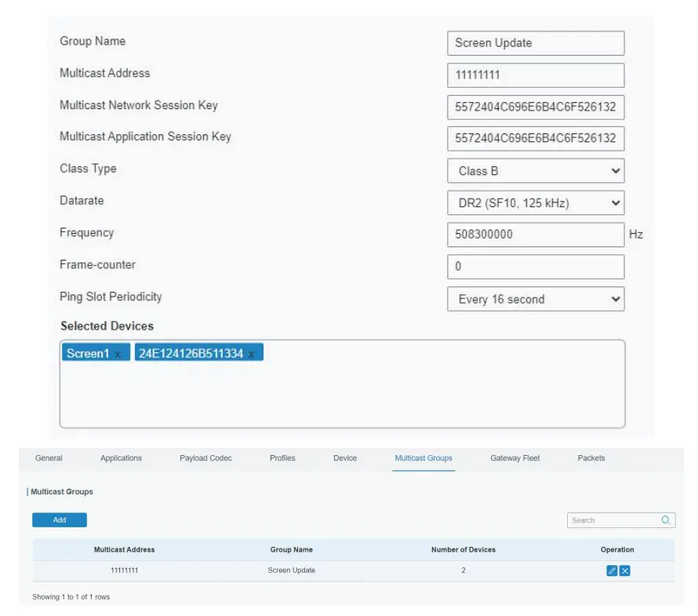Screen dimensions: 698x616
Task: Switch to the General tab
Action: [x=49, y=458]
